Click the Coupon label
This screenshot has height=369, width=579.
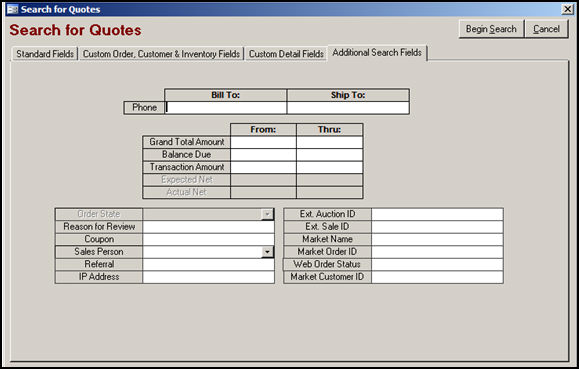click(99, 239)
